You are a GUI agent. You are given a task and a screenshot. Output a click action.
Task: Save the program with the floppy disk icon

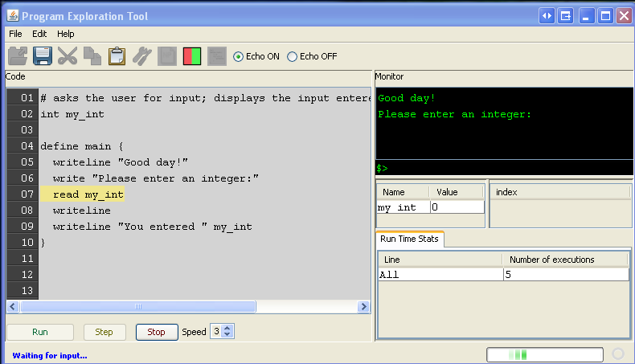click(x=43, y=56)
